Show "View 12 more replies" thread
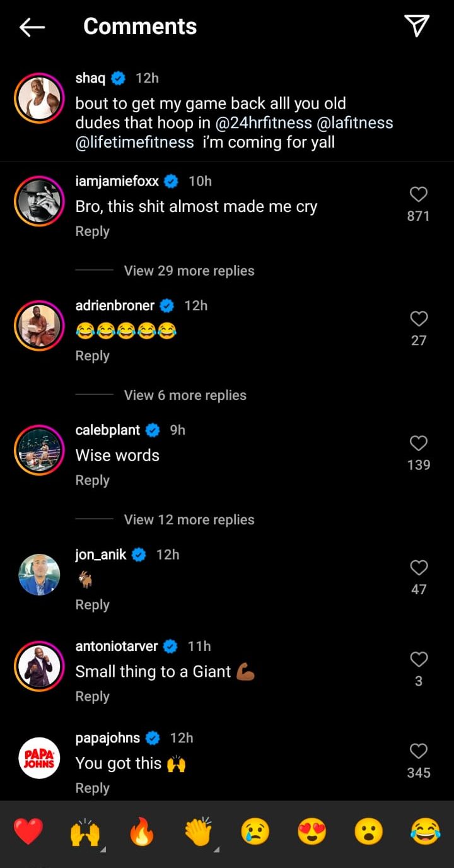Viewport: 454px width, 868px height. click(x=189, y=520)
